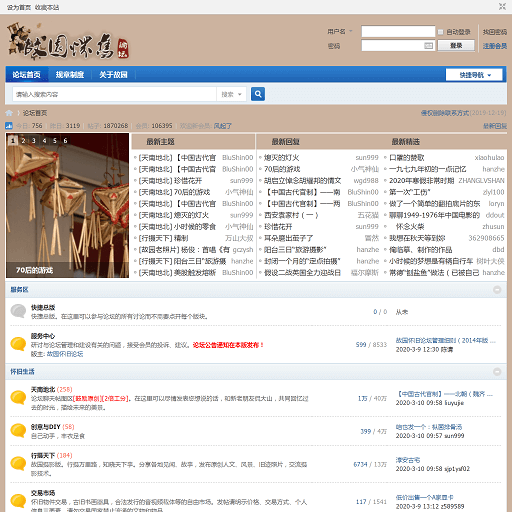Open the 用户名 login type dropdown
512x512 pixels.
pyautogui.click(x=340, y=32)
